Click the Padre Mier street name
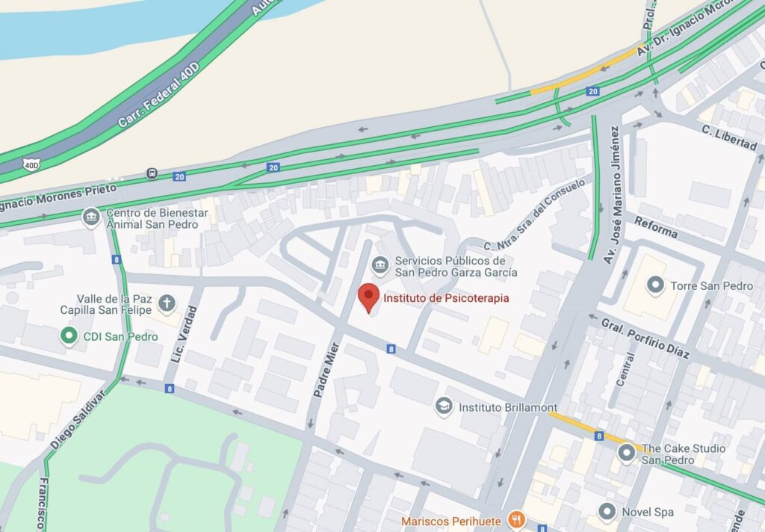Image resolution: width=765 pixels, height=532 pixels. pos(326,369)
